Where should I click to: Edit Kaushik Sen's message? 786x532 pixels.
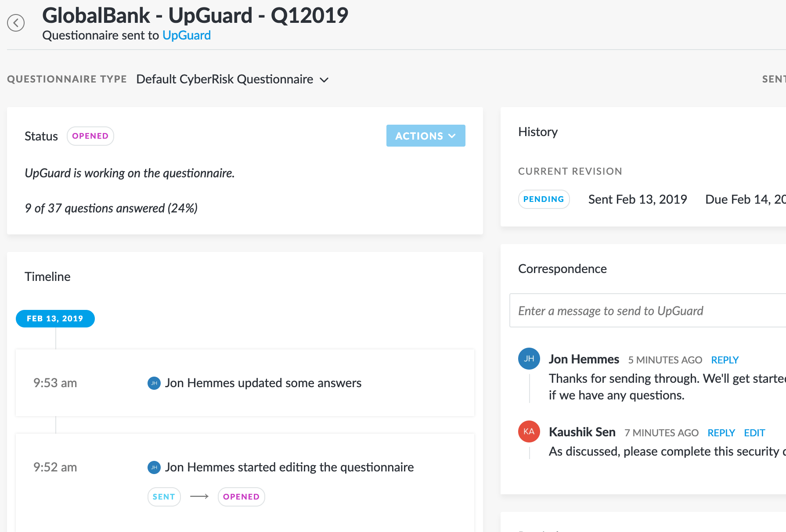[754, 433]
